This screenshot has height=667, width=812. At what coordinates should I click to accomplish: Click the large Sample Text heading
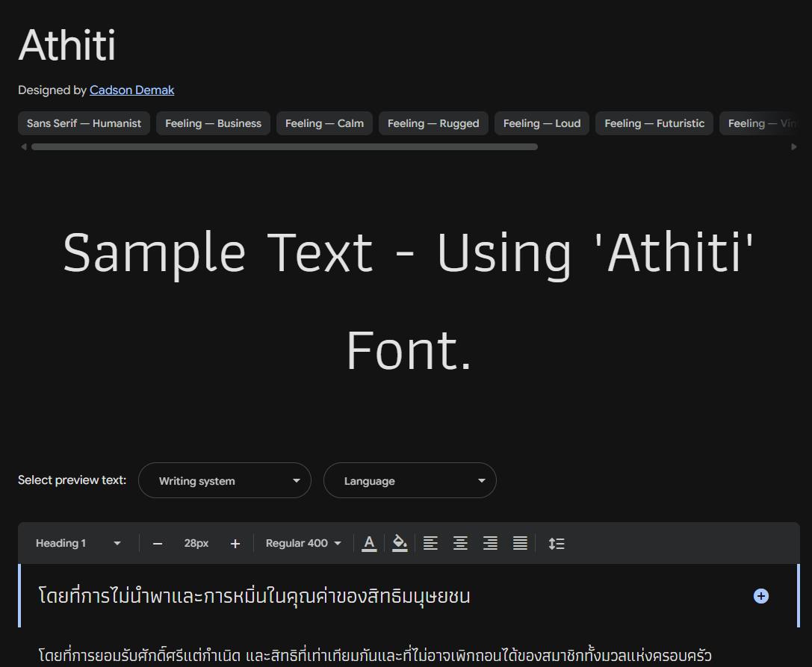pyautogui.click(x=408, y=300)
